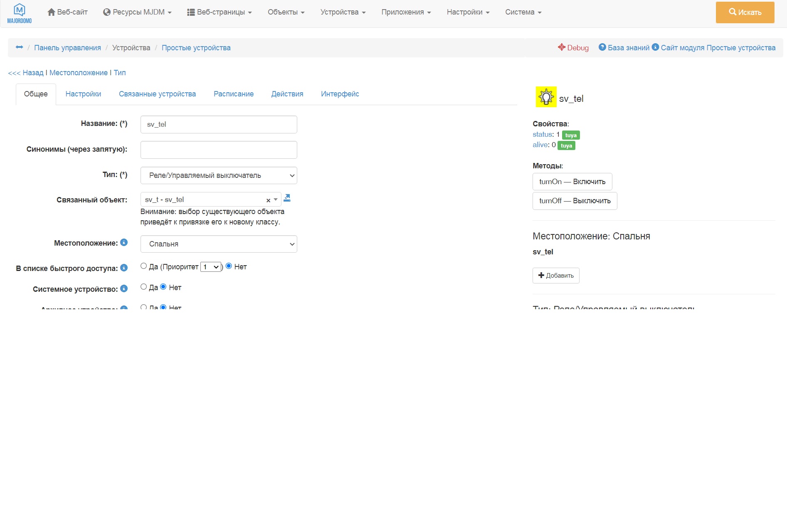Click the Назад link
787x532 pixels.
pyautogui.click(x=26, y=73)
